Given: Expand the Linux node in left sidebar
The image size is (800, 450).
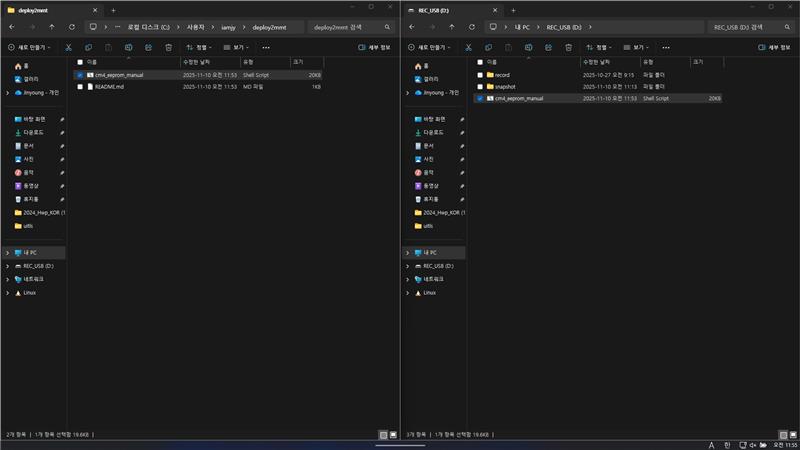Looking at the screenshot, I should (8, 292).
